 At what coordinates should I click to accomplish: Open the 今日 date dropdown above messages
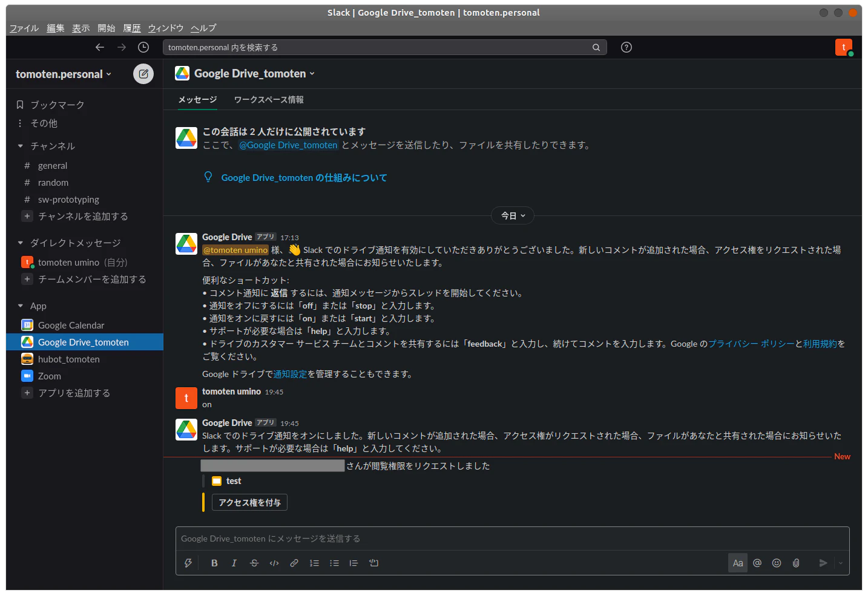pyautogui.click(x=512, y=215)
